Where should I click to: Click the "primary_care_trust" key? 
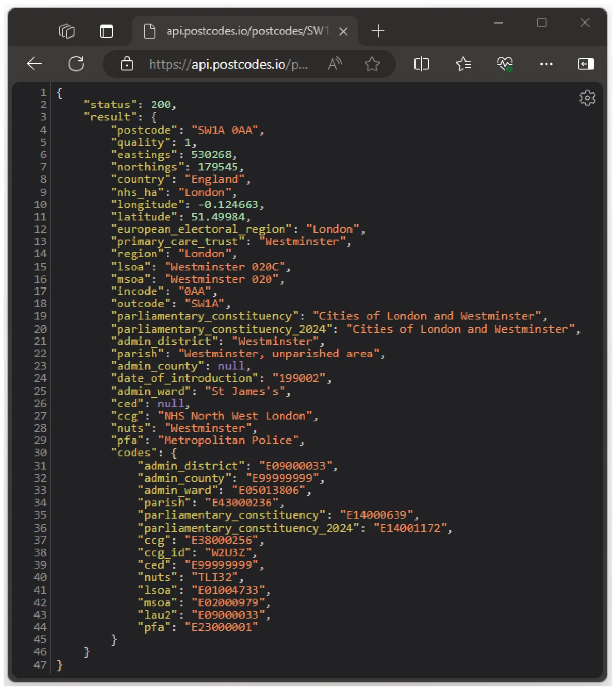pyautogui.click(x=178, y=241)
